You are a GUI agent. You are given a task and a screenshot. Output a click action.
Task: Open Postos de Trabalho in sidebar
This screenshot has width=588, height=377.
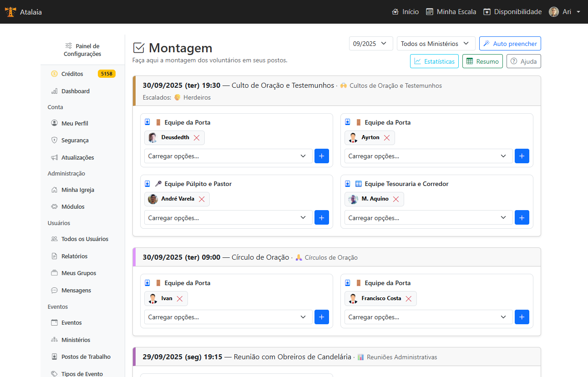pyautogui.click(x=86, y=357)
